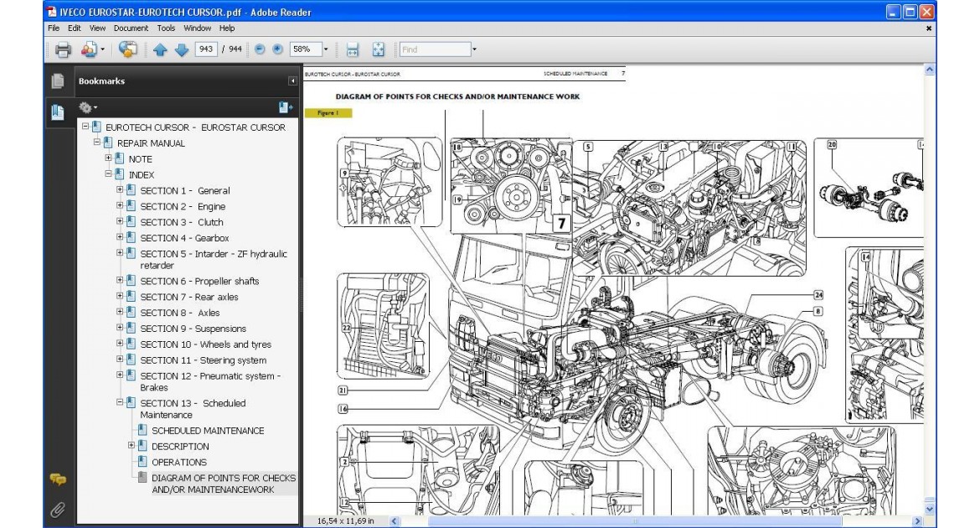Collapse SECTION 13 - Scheduled Maintenance
The width and height of the screenshot is (980, 528).
(x=120, y=402)
